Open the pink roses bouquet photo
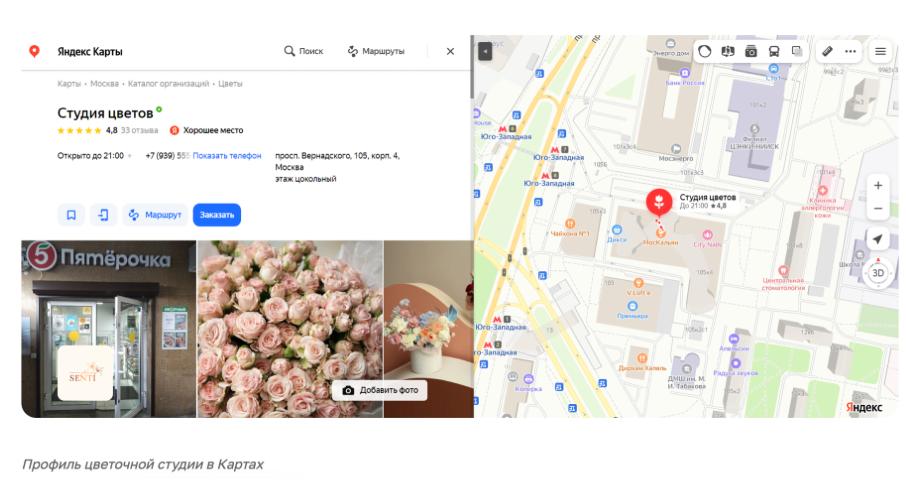Viewport: 906px width, 486px height. coord(290,329)
